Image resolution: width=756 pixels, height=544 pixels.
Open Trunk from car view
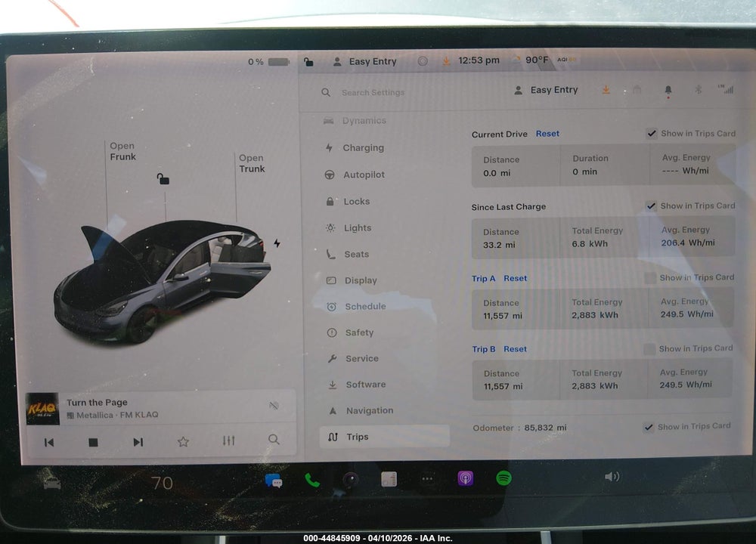click(x=252, y=163)
